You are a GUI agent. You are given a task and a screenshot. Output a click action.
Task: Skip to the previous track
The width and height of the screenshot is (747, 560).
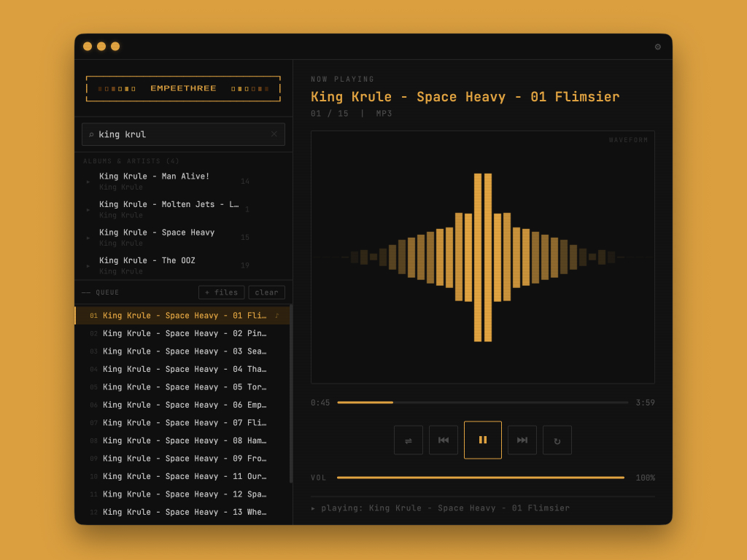coord(444,440)
